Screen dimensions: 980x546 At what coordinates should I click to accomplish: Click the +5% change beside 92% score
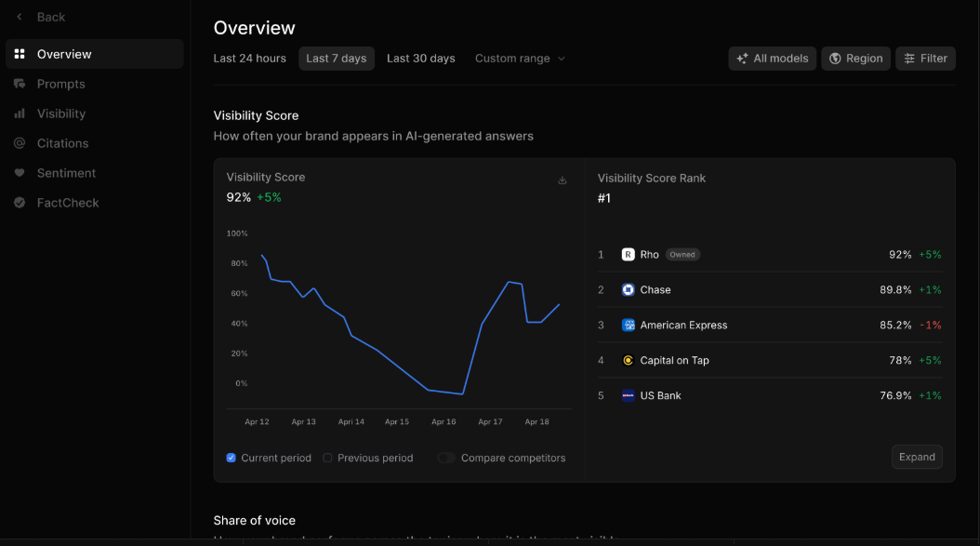pyautogui.click(x=269, y=197)
